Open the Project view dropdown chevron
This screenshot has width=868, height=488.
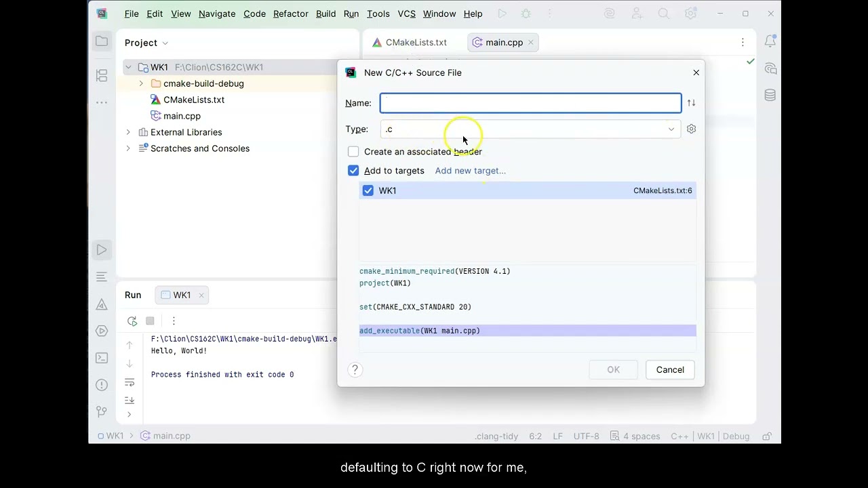[165, 43]
